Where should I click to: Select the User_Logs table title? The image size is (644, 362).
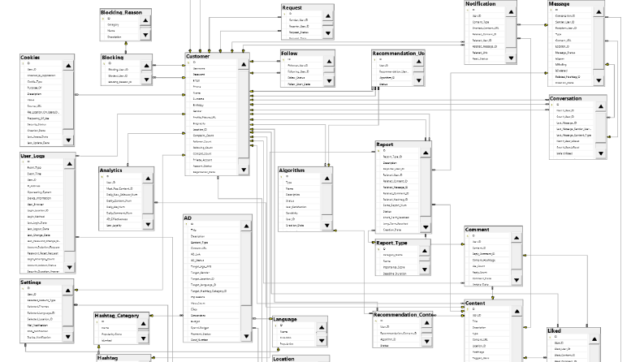click(32, 156)
